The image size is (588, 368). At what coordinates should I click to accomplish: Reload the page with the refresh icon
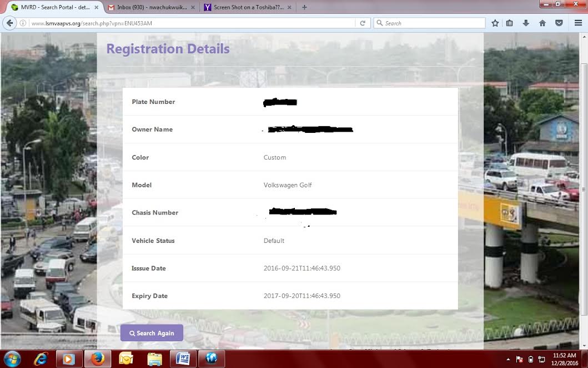click(363, 23)
